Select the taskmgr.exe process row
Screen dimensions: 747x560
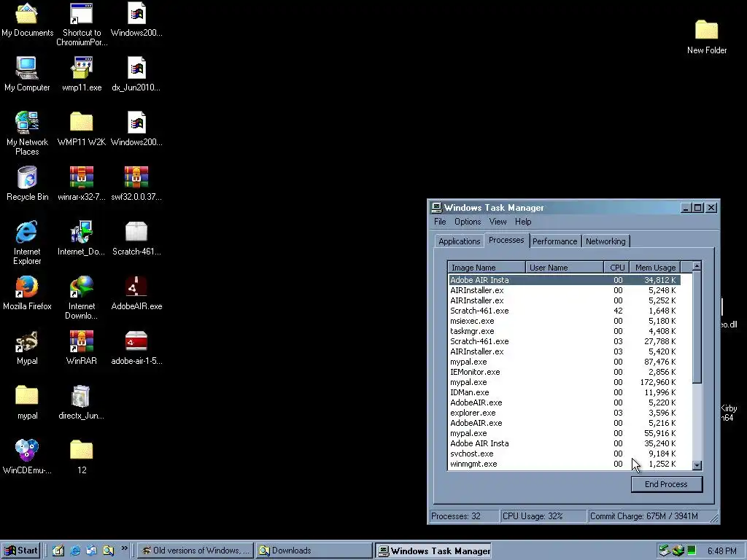pyautogui.click(x=564, y=331)
